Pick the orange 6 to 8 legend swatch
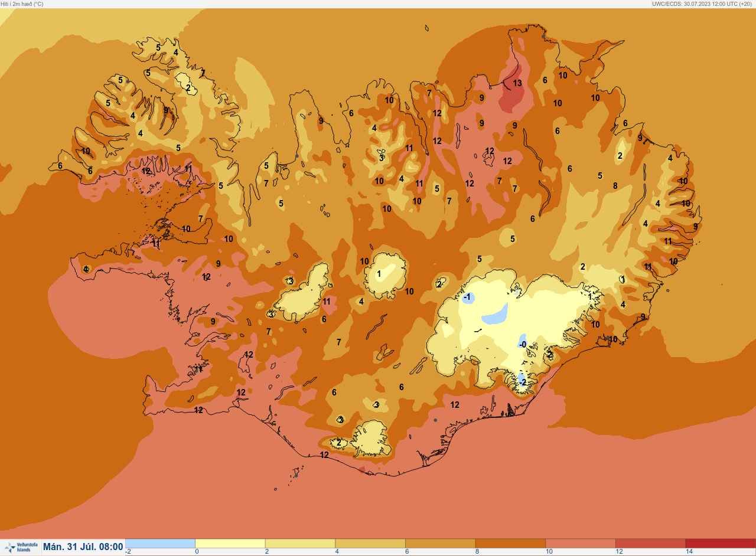The height and width of the screenshot is (556, 756). [x=440, y=544]
